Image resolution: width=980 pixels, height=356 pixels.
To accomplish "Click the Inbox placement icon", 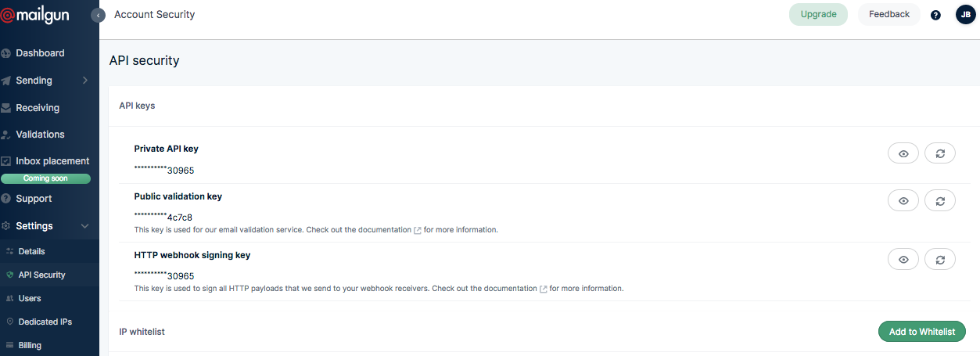I will (5, 161).
